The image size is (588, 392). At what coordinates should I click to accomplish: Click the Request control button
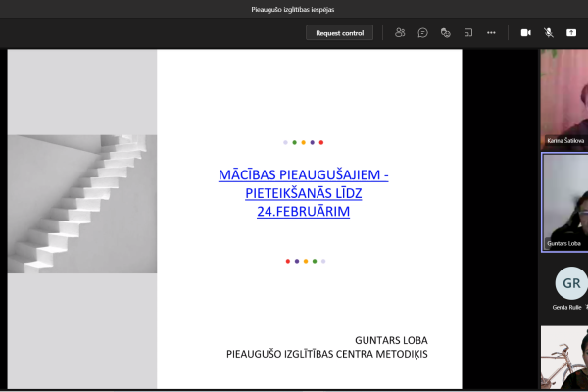pos(340,33)
